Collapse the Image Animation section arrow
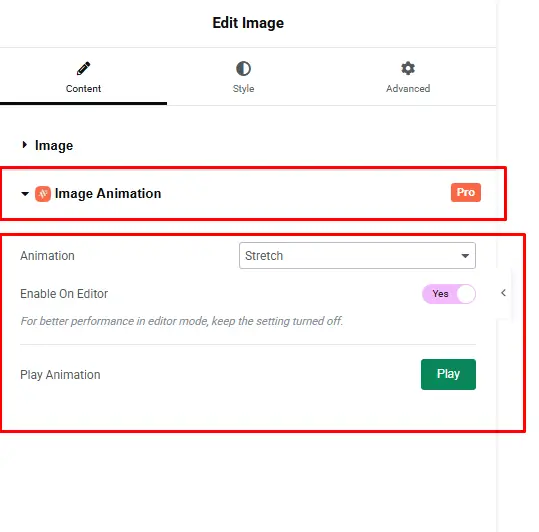This screenshot has height=532, width=539. [25, 194]
